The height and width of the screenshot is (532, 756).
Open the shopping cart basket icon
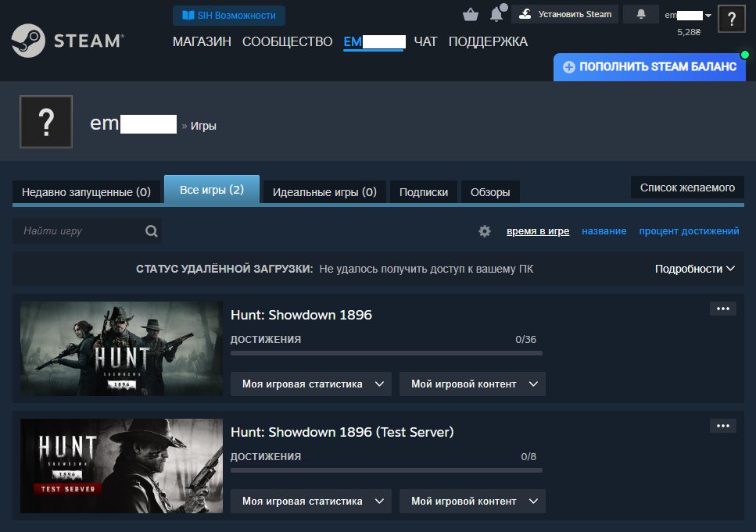tap(470, 15)
